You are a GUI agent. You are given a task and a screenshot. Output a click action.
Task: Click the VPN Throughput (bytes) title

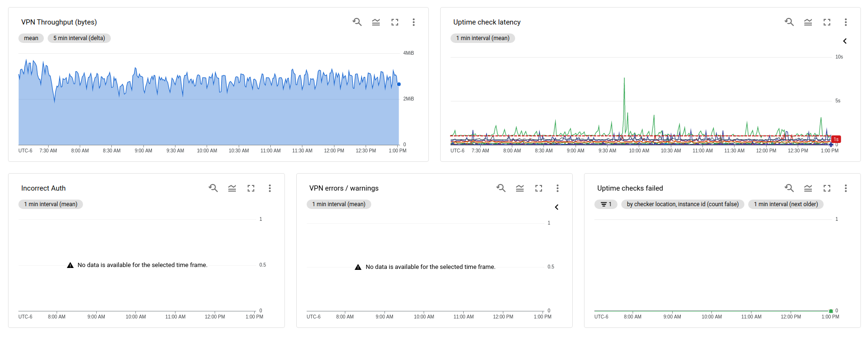coord(59,22)
